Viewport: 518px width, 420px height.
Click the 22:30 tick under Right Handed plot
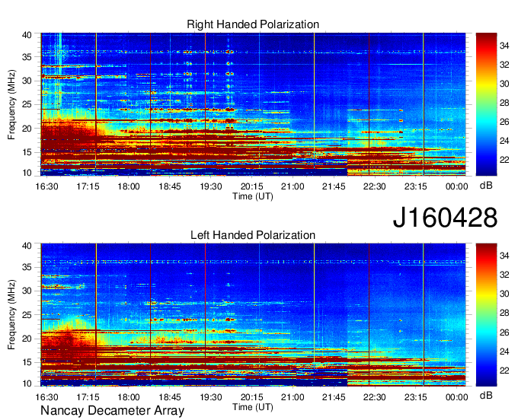pos(374,186)
